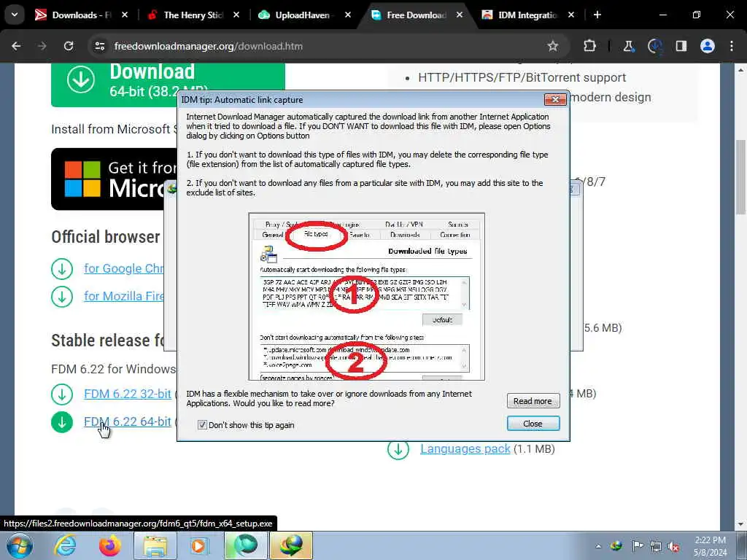Close the IDM Integration tab
The height and width of the screenshot is (560, 747).
[571, 15]
